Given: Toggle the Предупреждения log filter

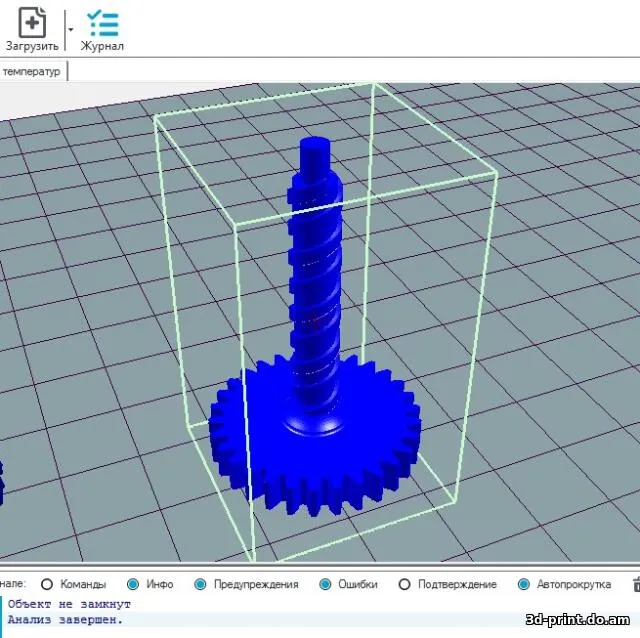Looking at the screenshot, I should tap(200, 584).
